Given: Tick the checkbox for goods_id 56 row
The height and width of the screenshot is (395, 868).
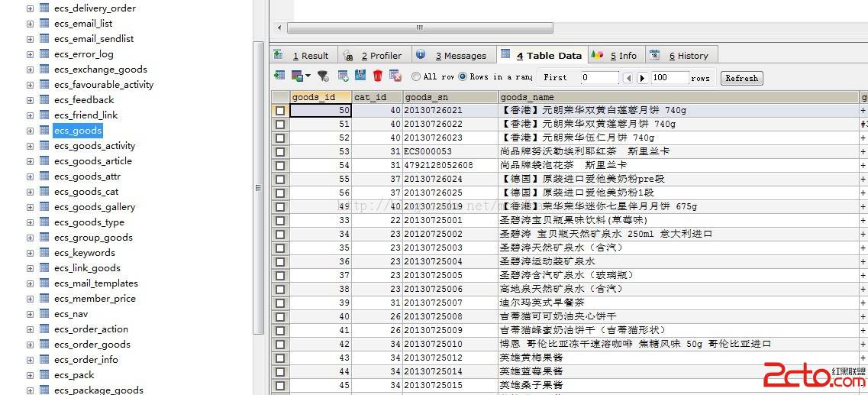Looking at the screenshot, I should pyautogui.click(x=280, y=193).
